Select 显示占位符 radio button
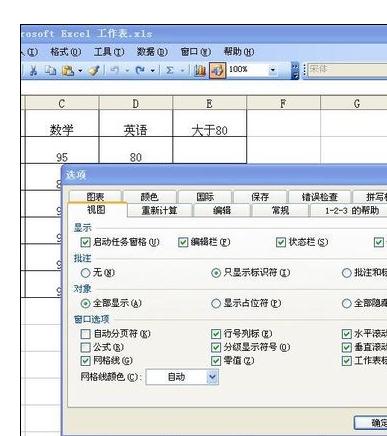This screenshot has width=387, height=436. pyautogui.click(x=216, y=303)
